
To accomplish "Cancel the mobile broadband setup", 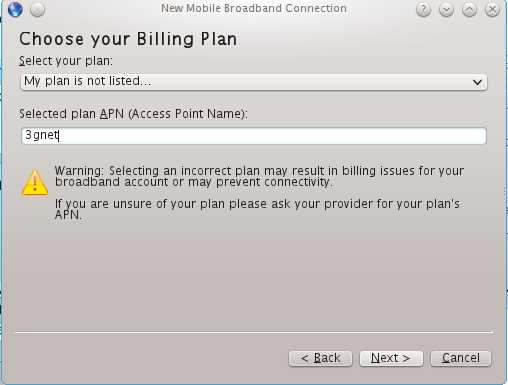I will [x=461, y=359].
